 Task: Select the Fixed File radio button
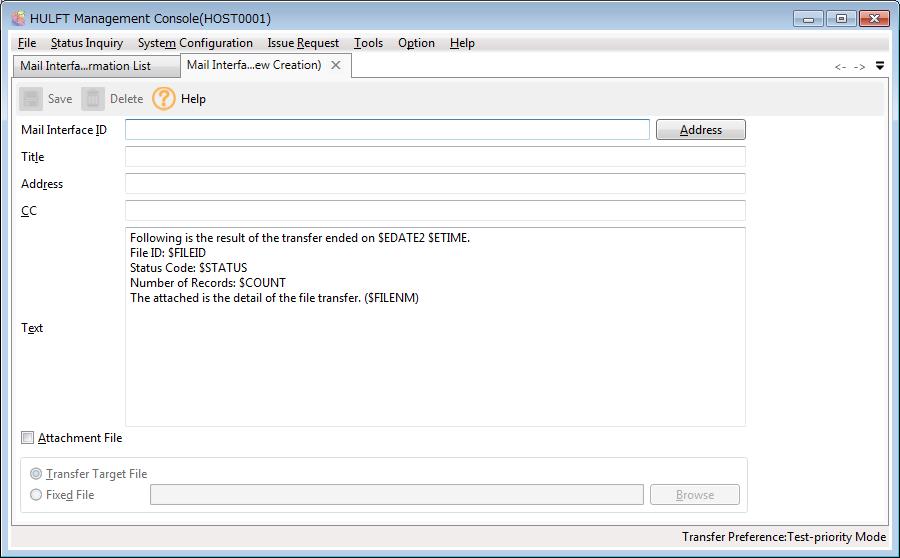click(x=36, y=494)
